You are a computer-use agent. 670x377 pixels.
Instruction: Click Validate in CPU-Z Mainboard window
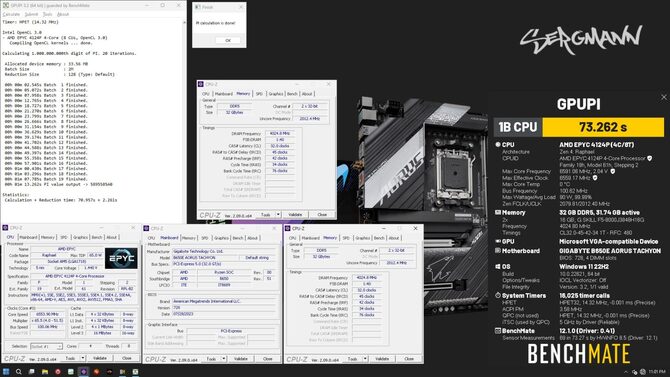click(241, 359)
